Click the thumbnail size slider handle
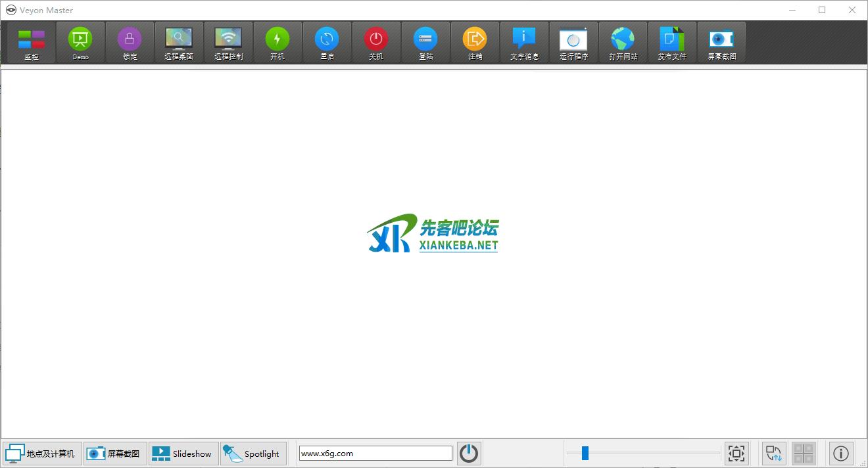This screenshot has height=468, width=868. click(585, 453)
